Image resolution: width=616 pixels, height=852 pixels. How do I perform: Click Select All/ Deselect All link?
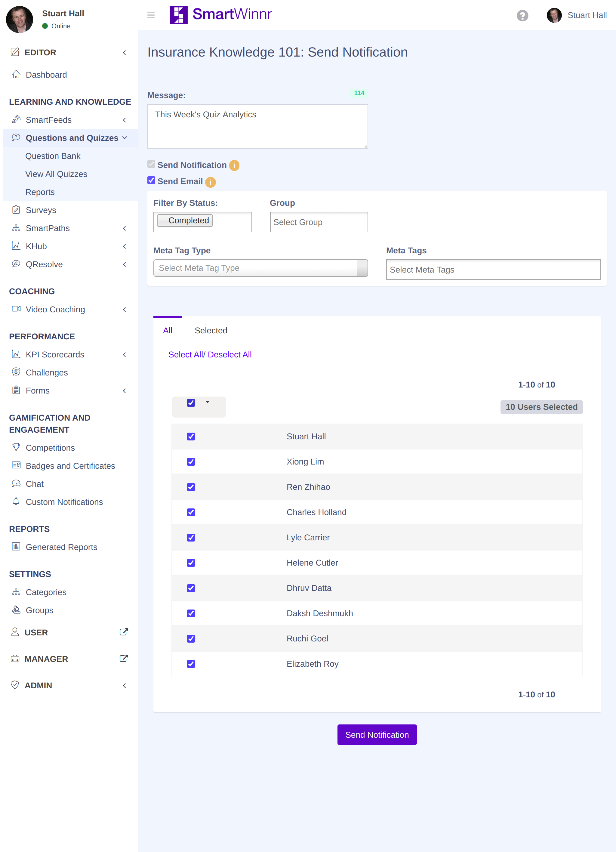[210, 354]
